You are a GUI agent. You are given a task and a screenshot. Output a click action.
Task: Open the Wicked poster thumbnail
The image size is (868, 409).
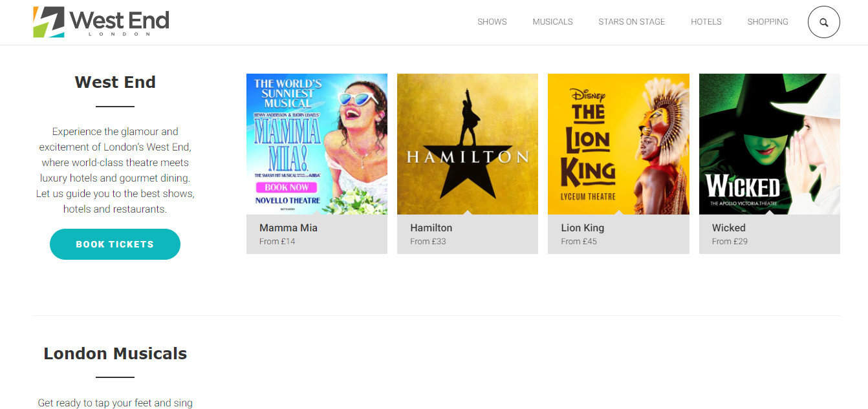point(770,144)
